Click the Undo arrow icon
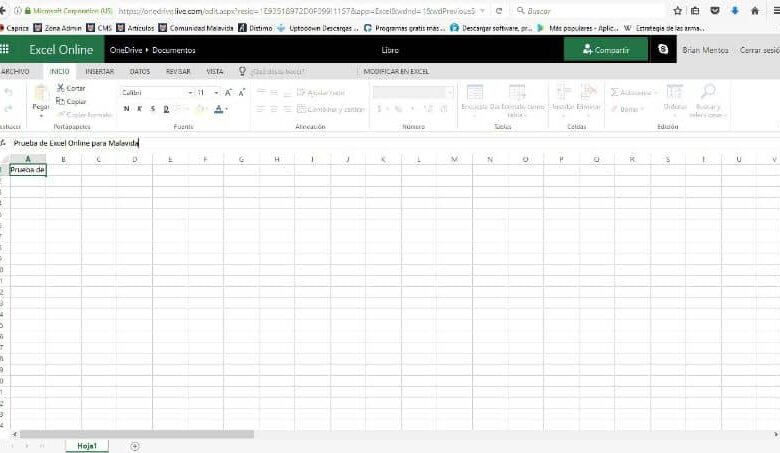This screenshot has width=780, height=453. click(8, 92)
